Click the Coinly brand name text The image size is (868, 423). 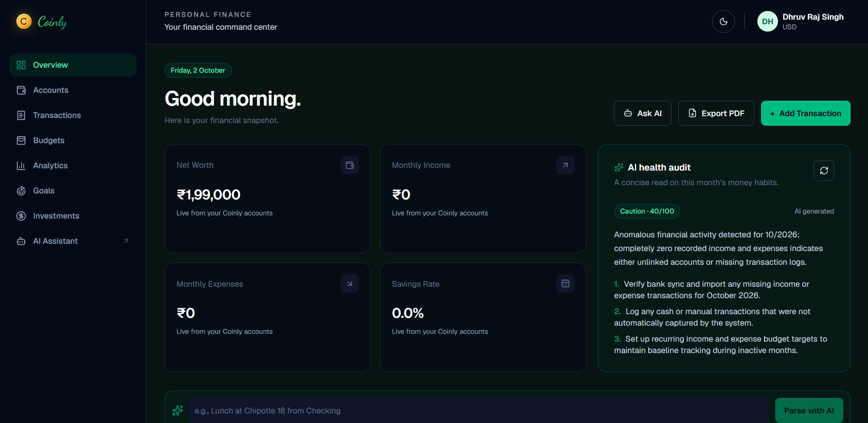click(x=52, y=21)
